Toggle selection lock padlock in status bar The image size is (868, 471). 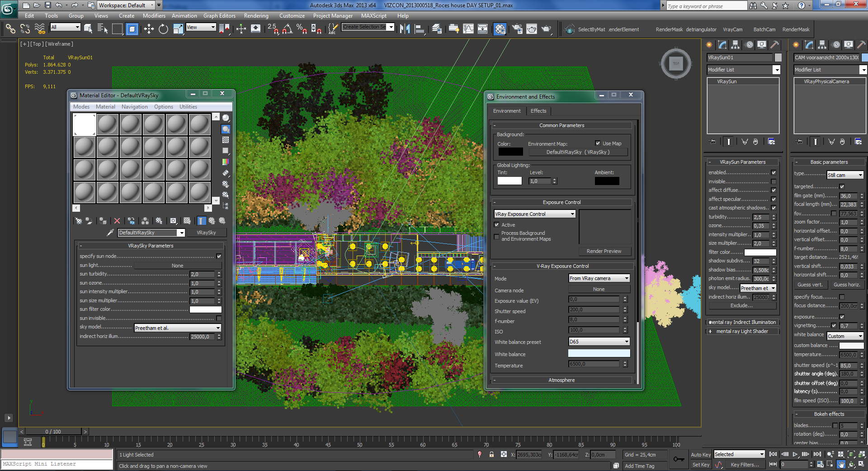point(491,454)
